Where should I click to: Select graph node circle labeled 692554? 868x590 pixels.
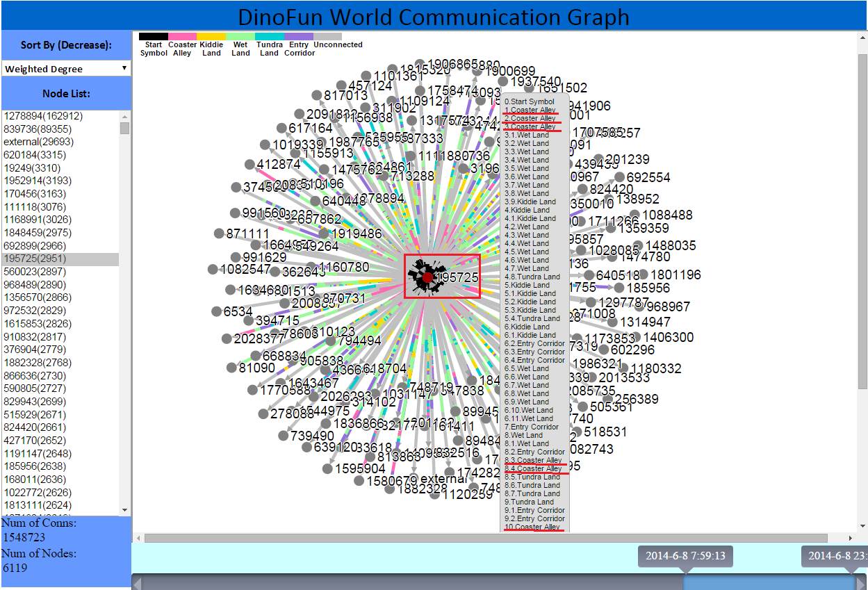tap(619, 178)
